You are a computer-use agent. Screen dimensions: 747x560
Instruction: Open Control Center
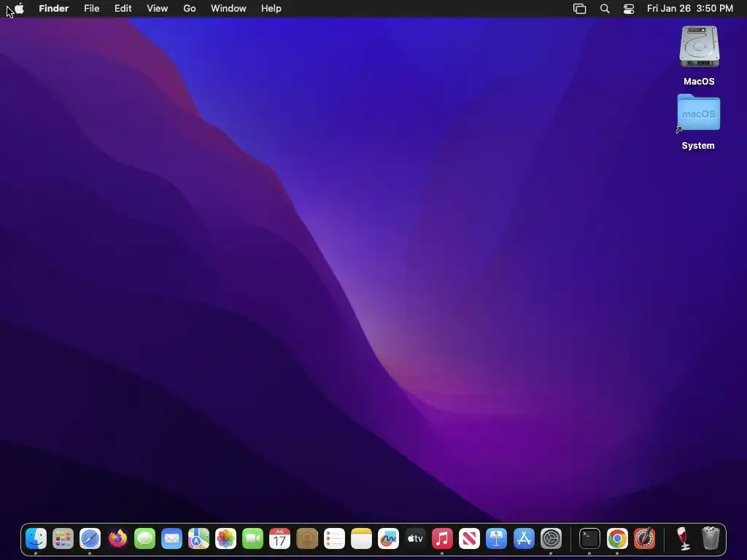click(629, 9)
